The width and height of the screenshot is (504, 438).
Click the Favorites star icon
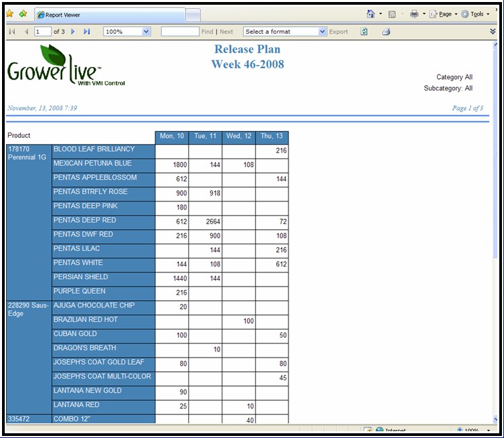[x=9, y=14]
